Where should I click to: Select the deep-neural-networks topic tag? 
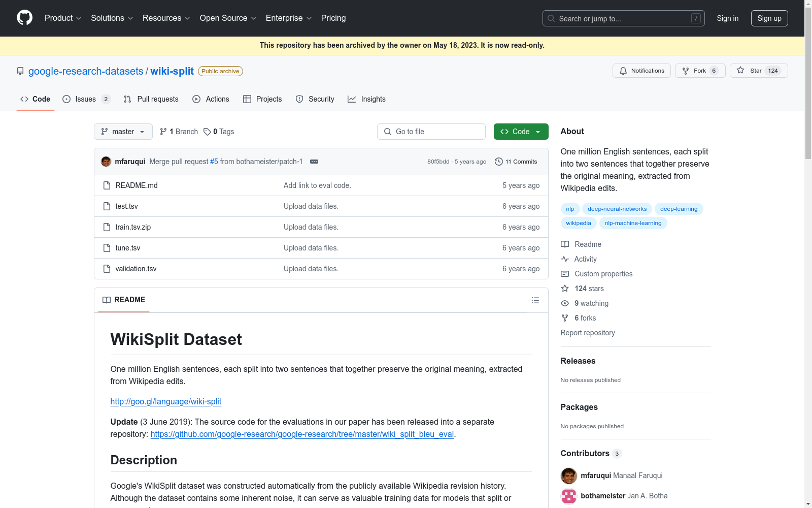pyautogui.click(x=617, y=209)
